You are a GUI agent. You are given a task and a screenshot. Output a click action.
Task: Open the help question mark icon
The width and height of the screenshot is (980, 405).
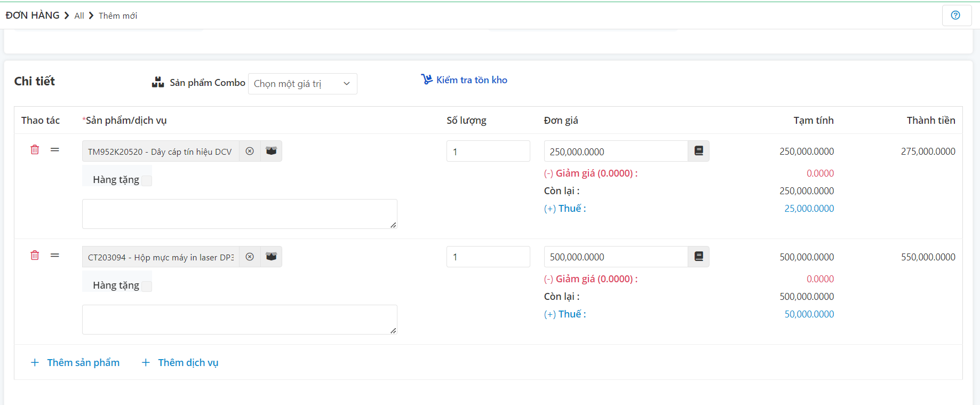pyautogui.click(x=955, y=15)
